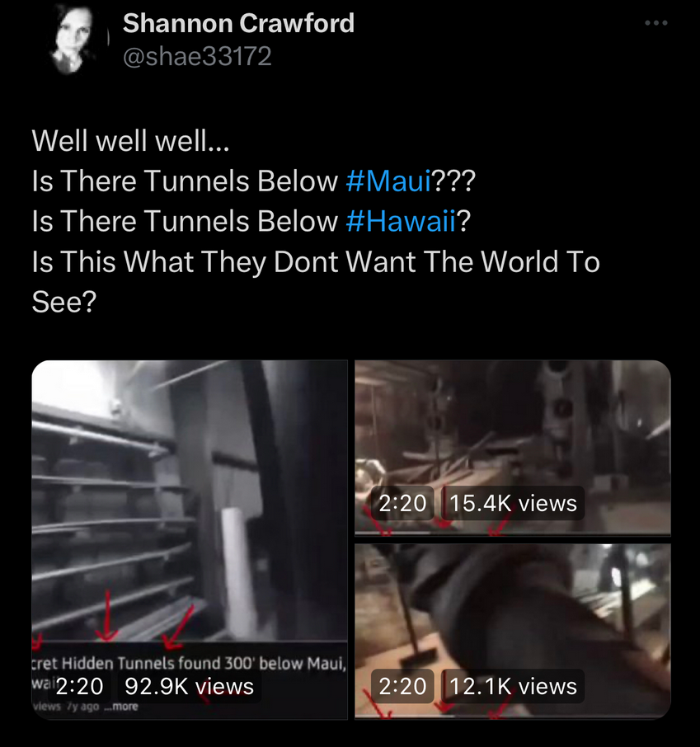Click the 2:20 duration on bottom-right video
700x747 pixels.
(402, 686)
